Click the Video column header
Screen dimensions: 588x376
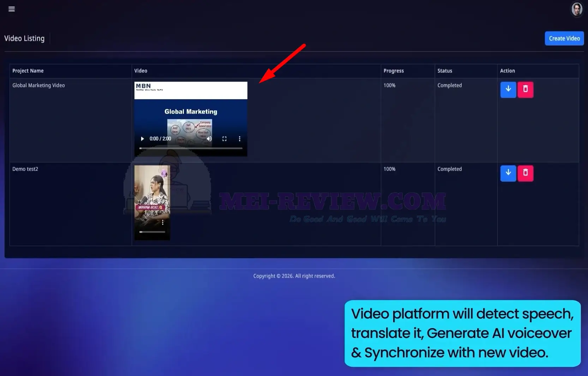click(141, 71)
